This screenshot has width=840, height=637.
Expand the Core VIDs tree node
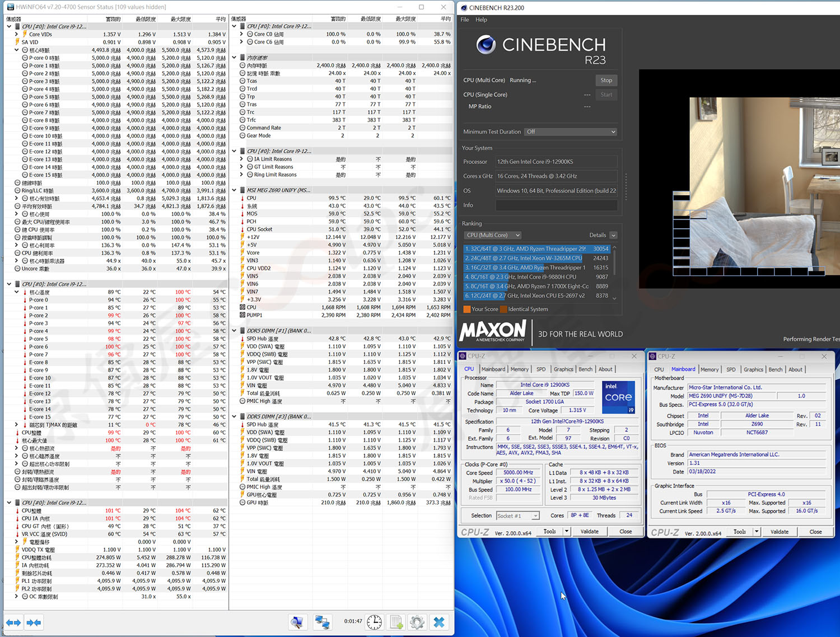(x=17, y=34)
